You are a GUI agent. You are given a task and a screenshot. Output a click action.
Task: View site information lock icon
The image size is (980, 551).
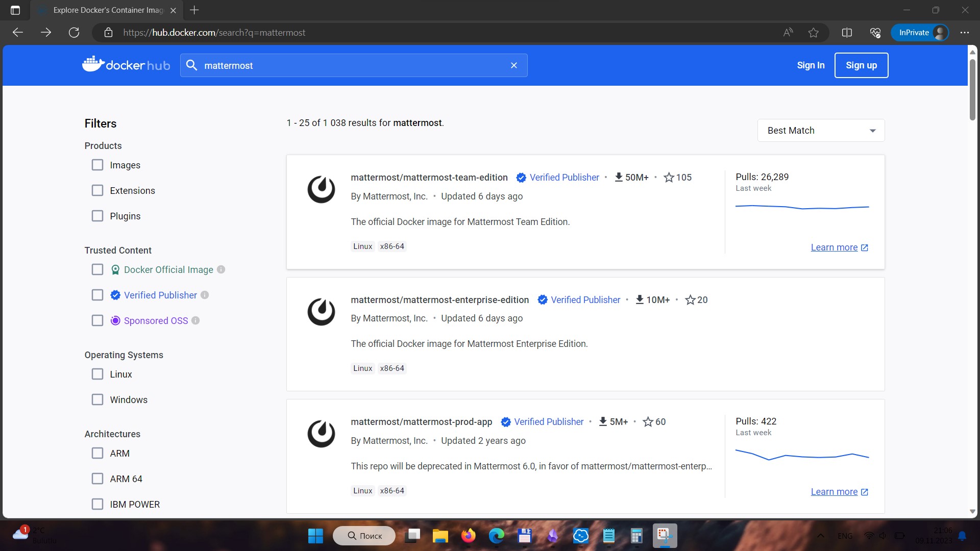(x=108, y=33)
